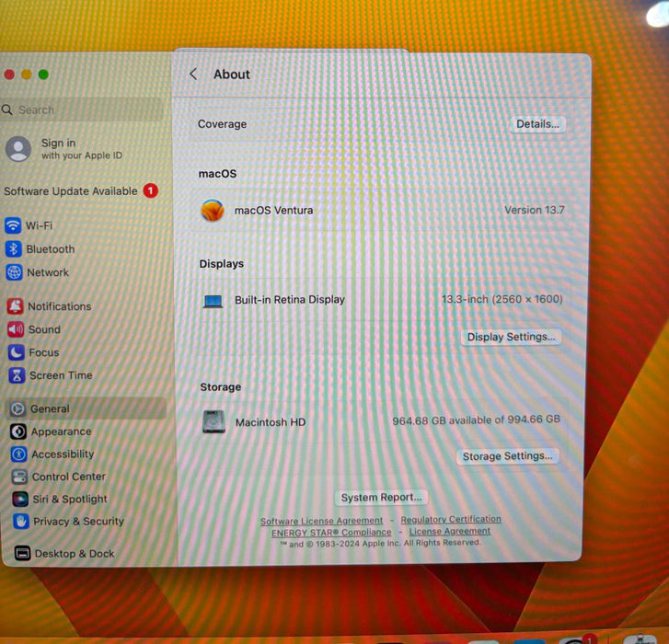The image size is (669, 644).
Task: Open Privacy & Security label
Action: pyautogui.click(x=78, y=521)
